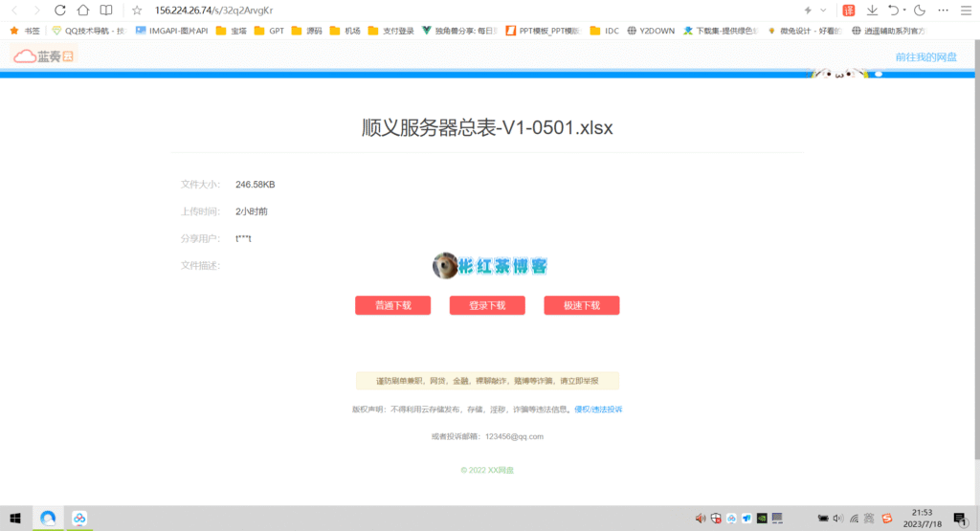Click the sharing user value t***t
The height and width of the screenshot is (531, 980).
click(x=243, y=238)
